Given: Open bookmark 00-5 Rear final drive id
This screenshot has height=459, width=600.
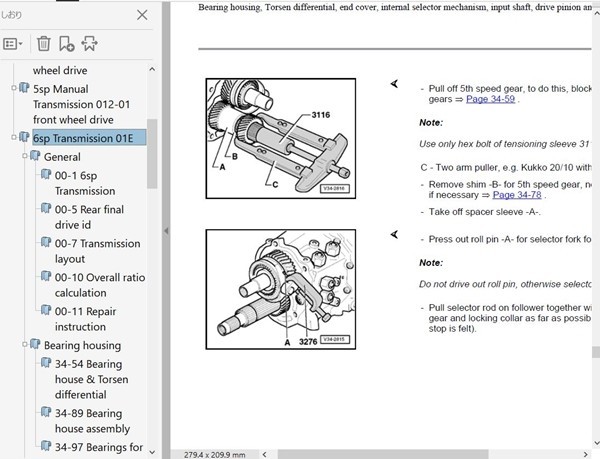Looking at the screenshot, I should [x=89, y=217].
